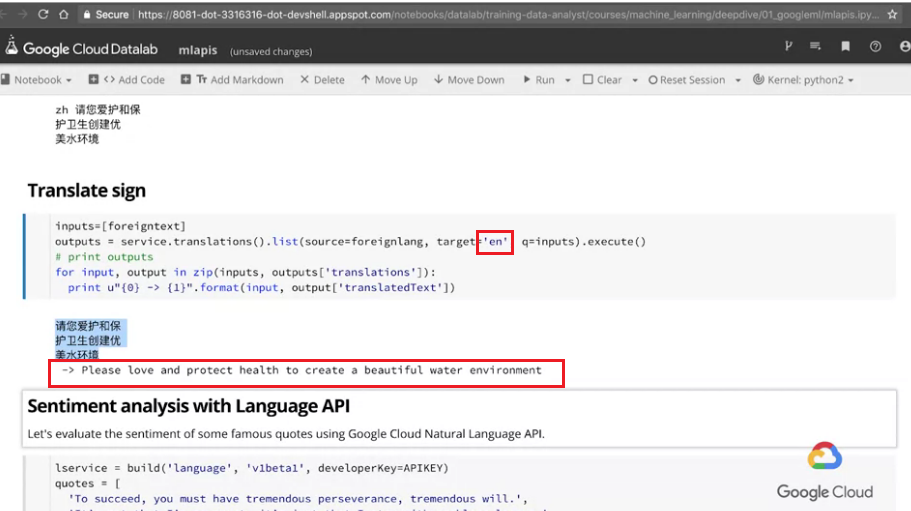911x511 pixels.
Task: Click inside the Translate sign code cell
Action: (459, 257)
